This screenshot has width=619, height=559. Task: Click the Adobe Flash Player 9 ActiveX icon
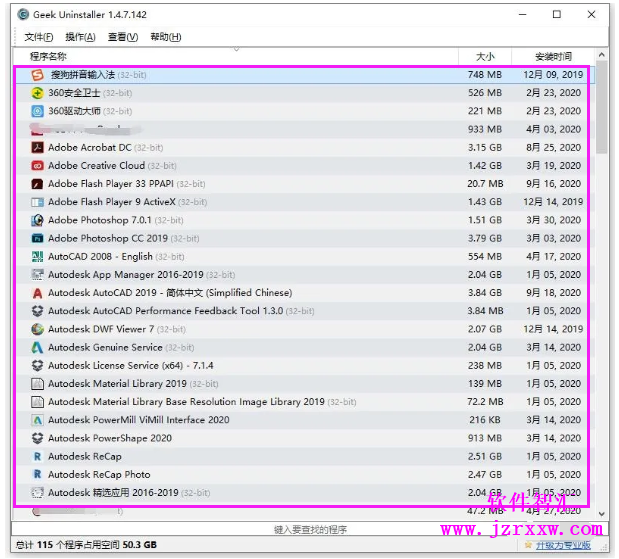pos(37,202)
